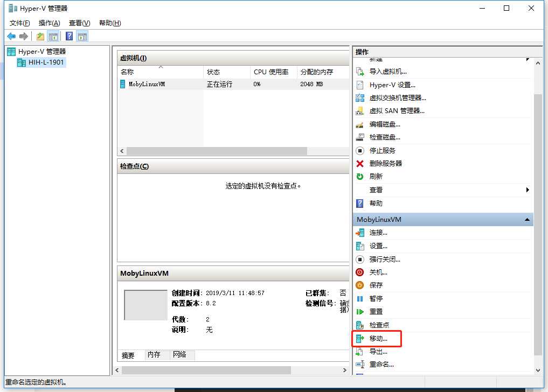The image size is (548, 392).
Task: Click the 检查点 checkpoint action
Action: tap(379, 325)
